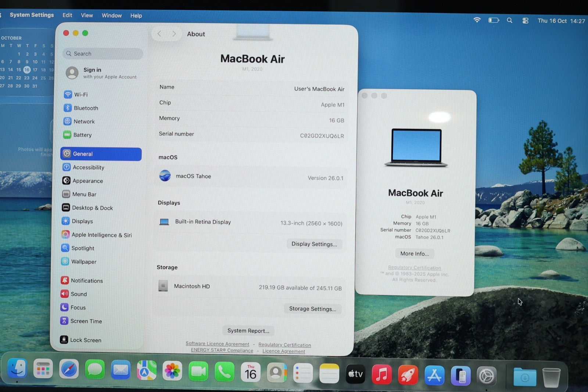Open Storage Settings
Image resolution: width=588 pixels, height=392 pixels.
point(312,309)
